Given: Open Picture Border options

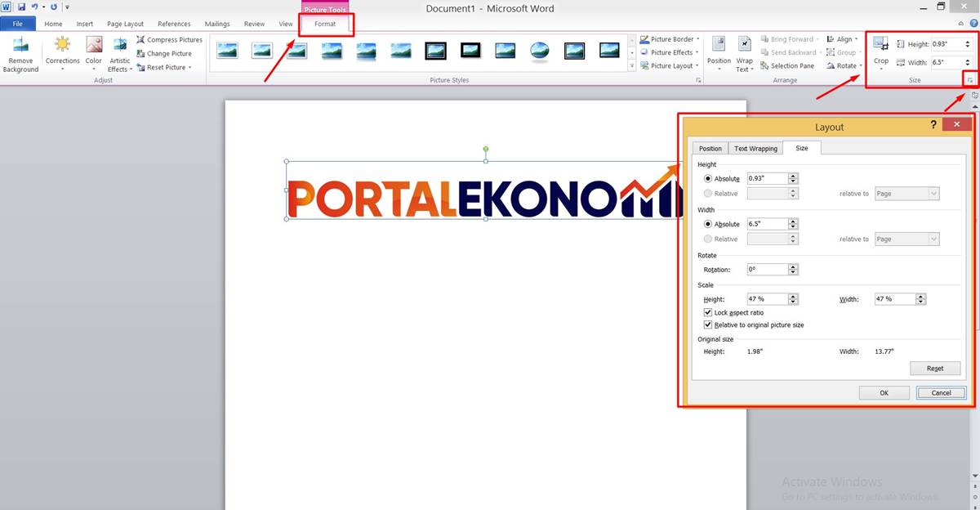Looking at the screenshot, I should 670,39.
